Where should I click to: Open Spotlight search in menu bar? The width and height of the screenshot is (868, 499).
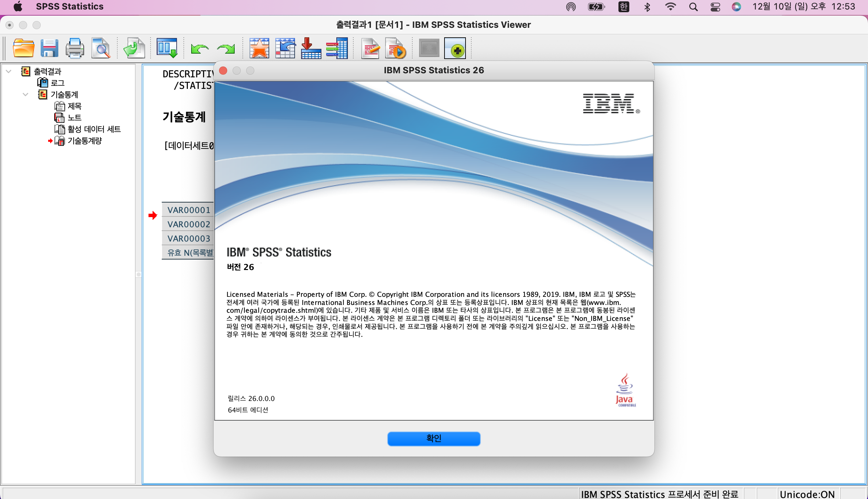tap(693, 7)
